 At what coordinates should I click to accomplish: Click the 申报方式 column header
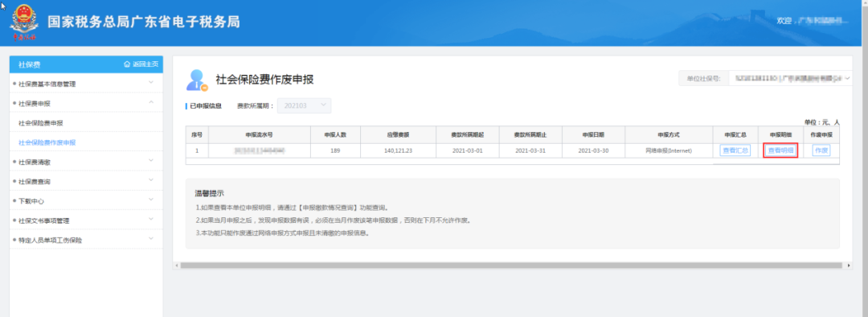point(669,134)
